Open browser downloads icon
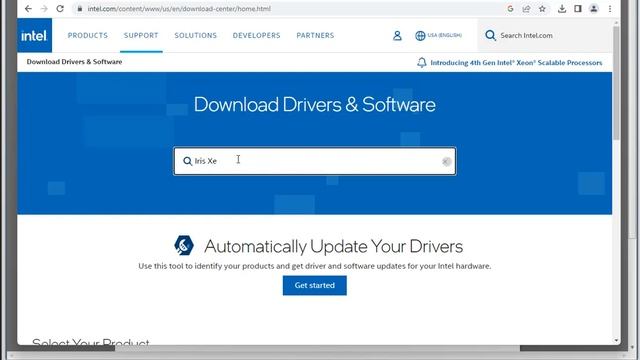640x360 pixels. pyautogui.click(x=562, y=9)
